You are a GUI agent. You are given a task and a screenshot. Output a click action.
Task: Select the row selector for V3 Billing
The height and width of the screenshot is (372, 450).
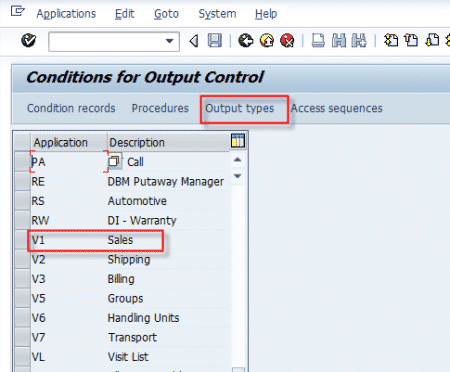(22, 279)
